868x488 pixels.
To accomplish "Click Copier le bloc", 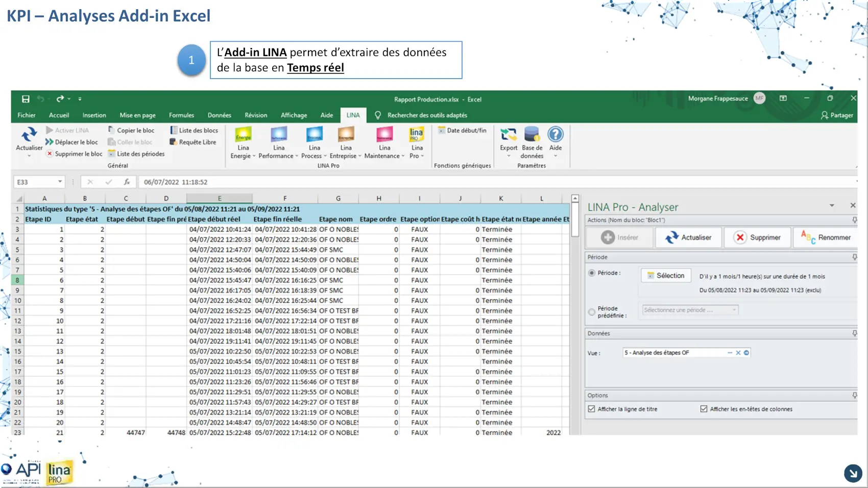I will 131,130.
